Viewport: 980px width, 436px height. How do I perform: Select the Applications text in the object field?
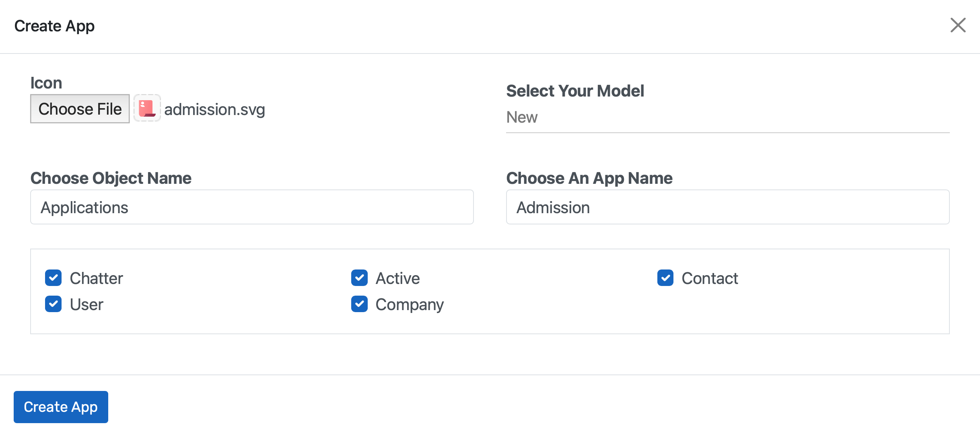(84, 207)
